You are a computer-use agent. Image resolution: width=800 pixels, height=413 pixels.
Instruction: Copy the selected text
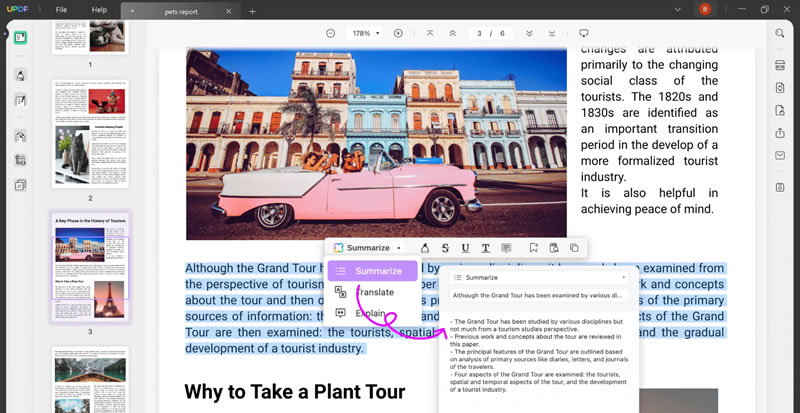pos(574,248)
